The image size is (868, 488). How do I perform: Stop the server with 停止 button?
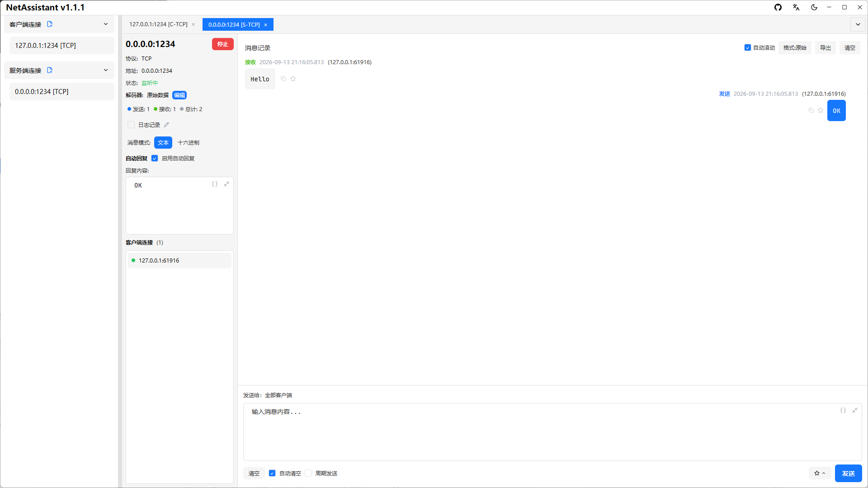click(x=223, y=44)
